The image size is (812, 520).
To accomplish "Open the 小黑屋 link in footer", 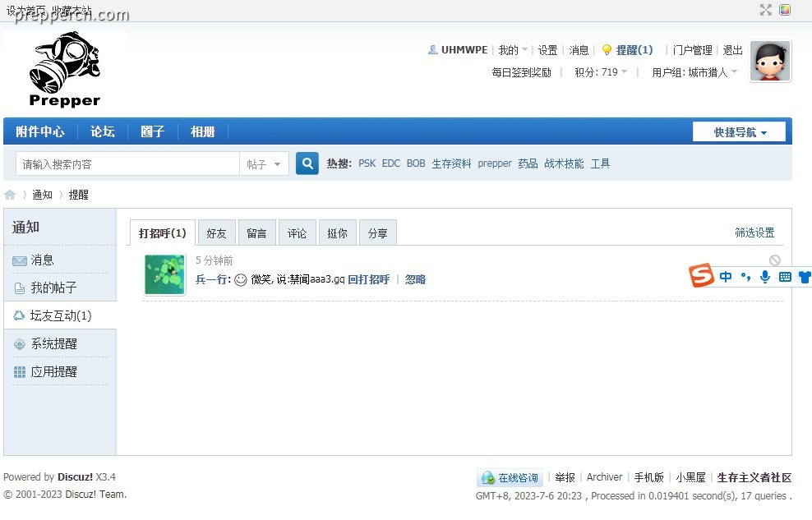I will 690,477.
